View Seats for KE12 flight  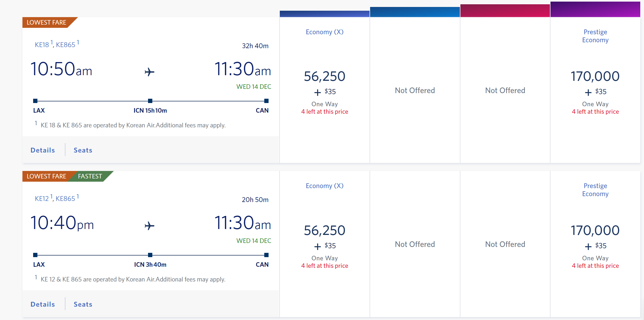[x=83, y=304]
